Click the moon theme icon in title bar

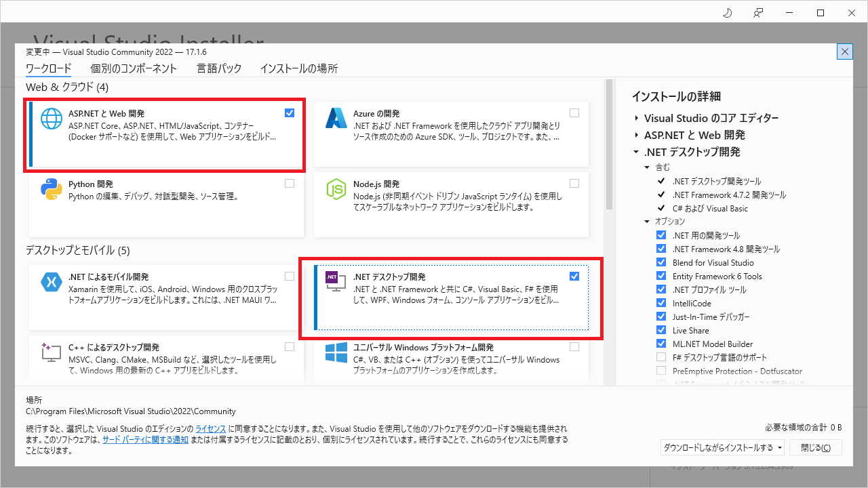(x=728, y=13)
